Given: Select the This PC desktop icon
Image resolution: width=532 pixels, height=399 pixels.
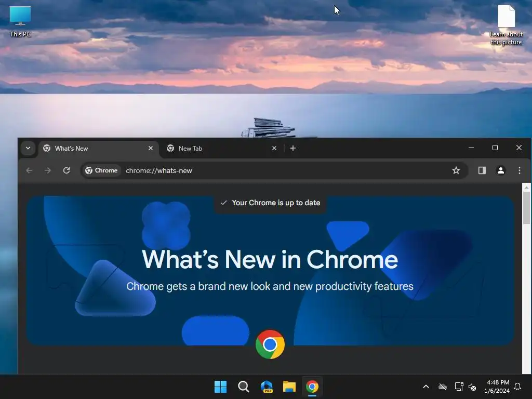Looking at the screenshot, I should (20, 21).
